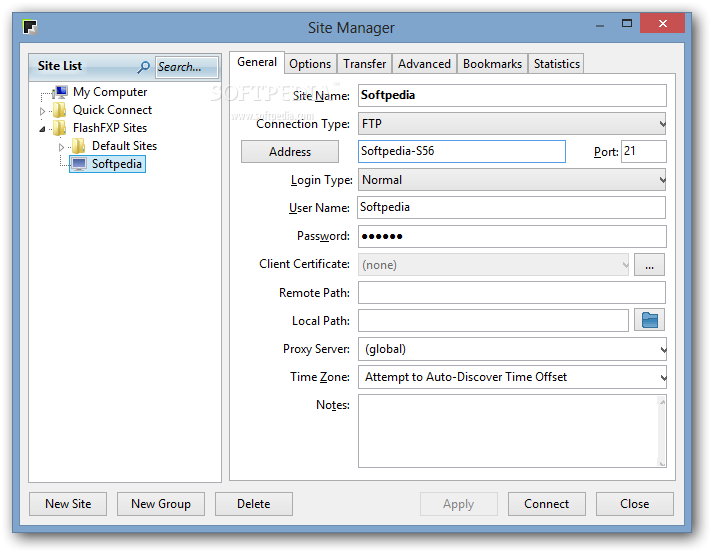Click the Remote Path field
This screenshot has height=553, width=712.
click(512, 293)
